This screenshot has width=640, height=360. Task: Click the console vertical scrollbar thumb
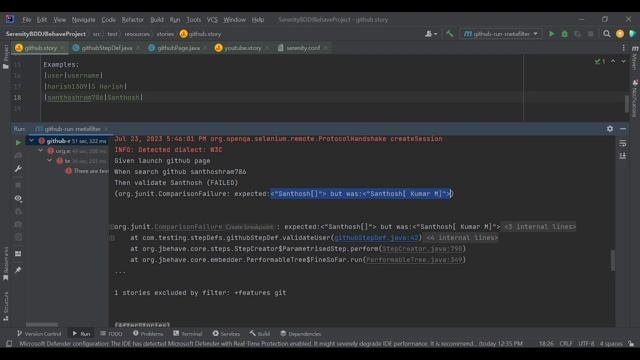[x=613, y=260]
